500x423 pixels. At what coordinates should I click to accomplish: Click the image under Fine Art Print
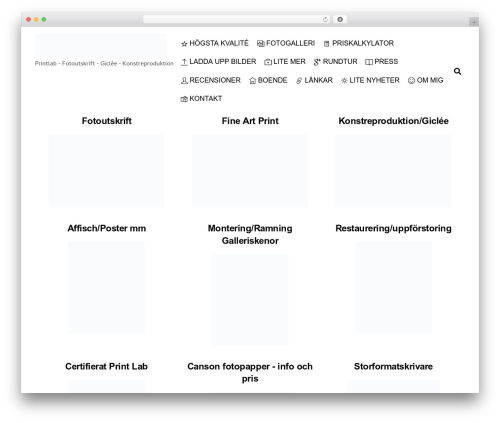point(250,171)
